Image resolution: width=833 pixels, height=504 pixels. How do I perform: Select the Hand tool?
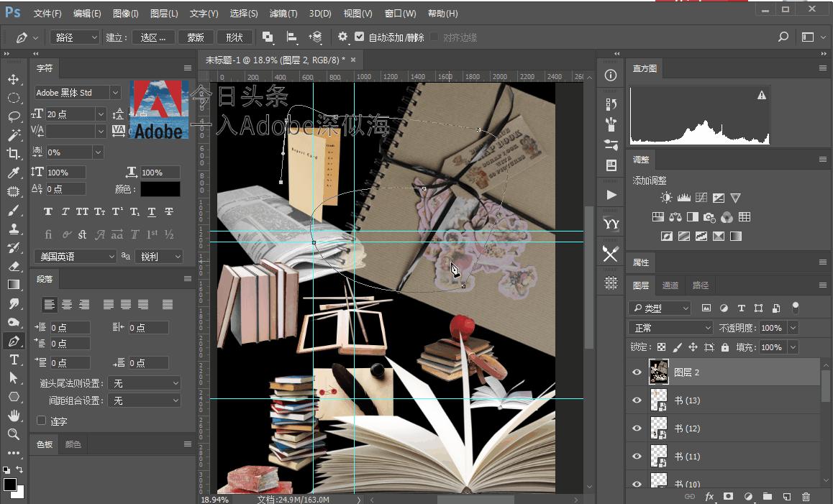[14, 416]
